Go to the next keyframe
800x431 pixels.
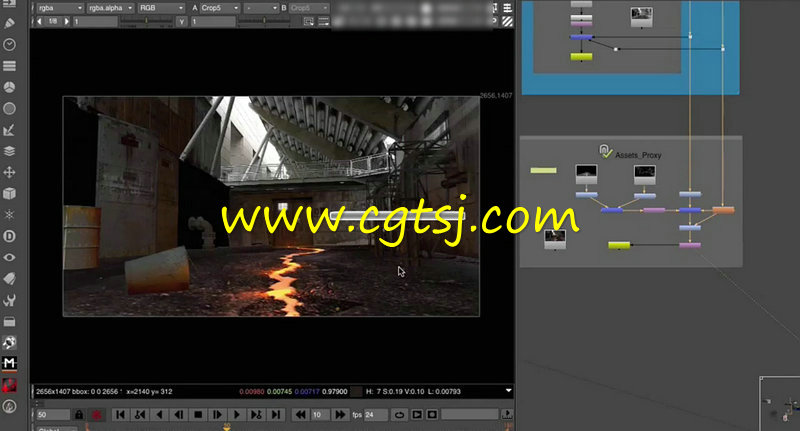click(256, 415)
